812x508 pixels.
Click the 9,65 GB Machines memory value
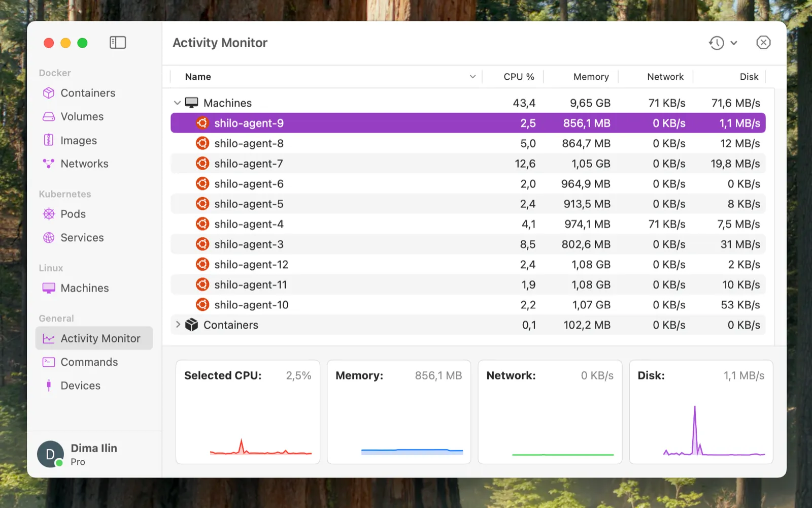pos(590,103)
